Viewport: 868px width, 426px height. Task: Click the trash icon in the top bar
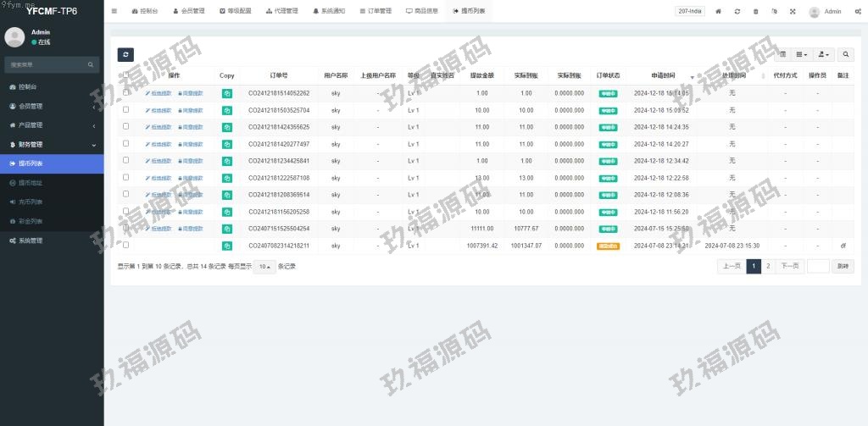pyautogui.click(x=755, y=12)
